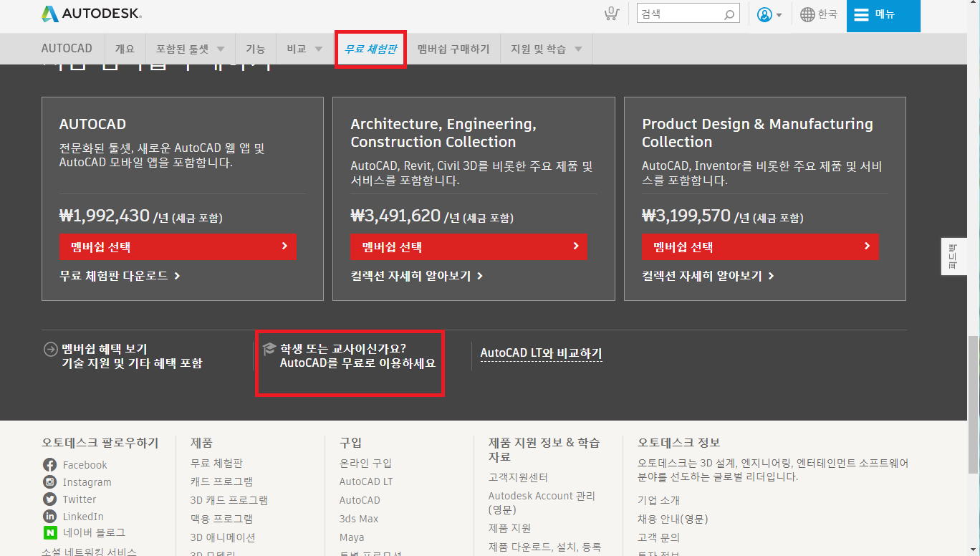This screenshot has width=980, height=556.
Task: Open footer Maya link
Action: (x=352, y=537)
